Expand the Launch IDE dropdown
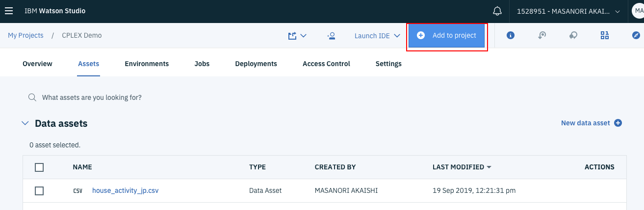 tap(377, 36)
